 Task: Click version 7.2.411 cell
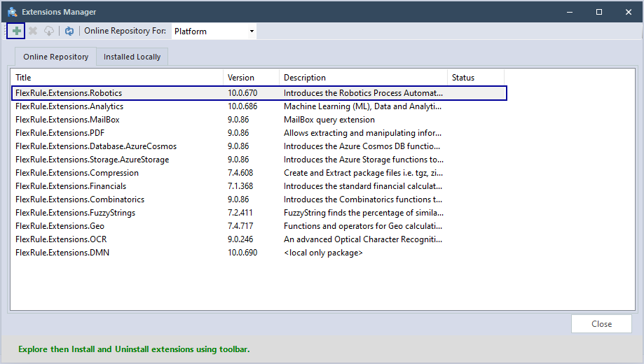click(x=240, y=213)
